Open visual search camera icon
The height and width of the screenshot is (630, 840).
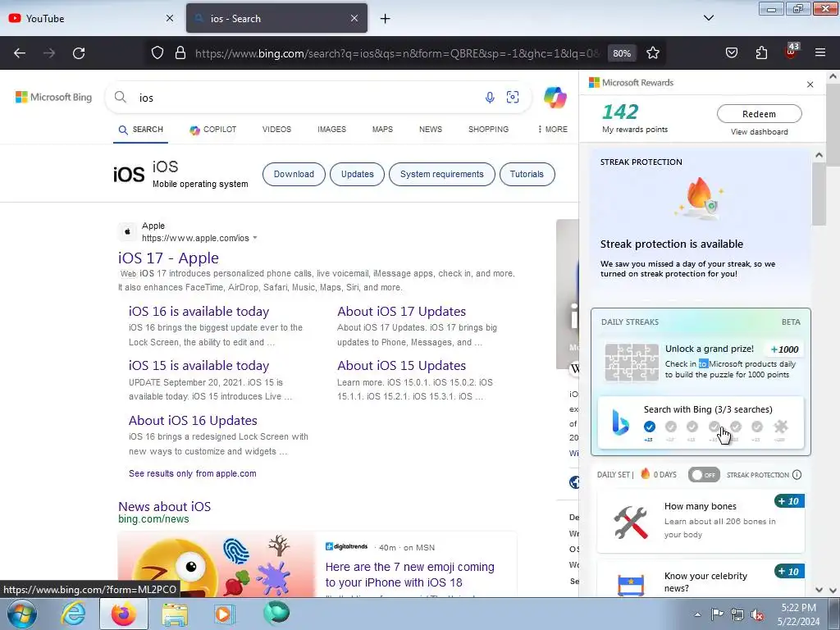click(x=513, y=97)
